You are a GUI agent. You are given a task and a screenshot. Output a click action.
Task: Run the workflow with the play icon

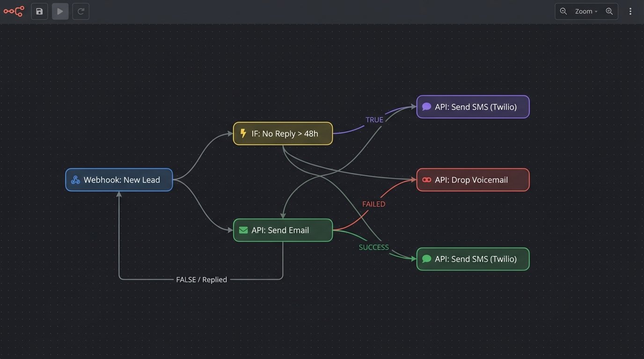point(60,11)
